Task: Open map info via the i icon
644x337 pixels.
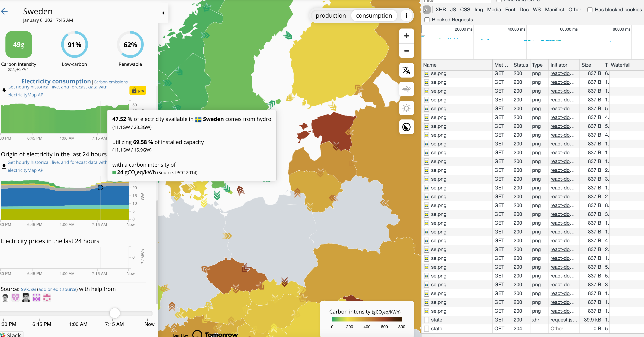Action: coord(406,16)
